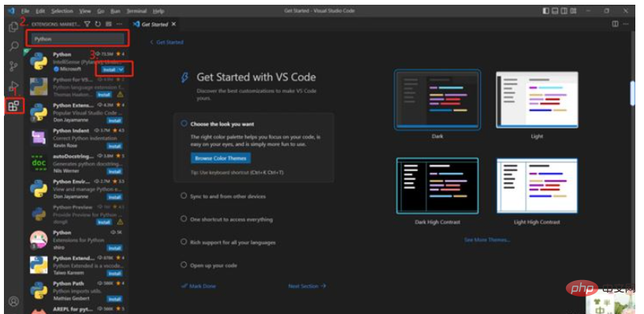Open the See More Themes link
Image resolution: width=644 pixels, height=314 pixels.
coord(487,240)
